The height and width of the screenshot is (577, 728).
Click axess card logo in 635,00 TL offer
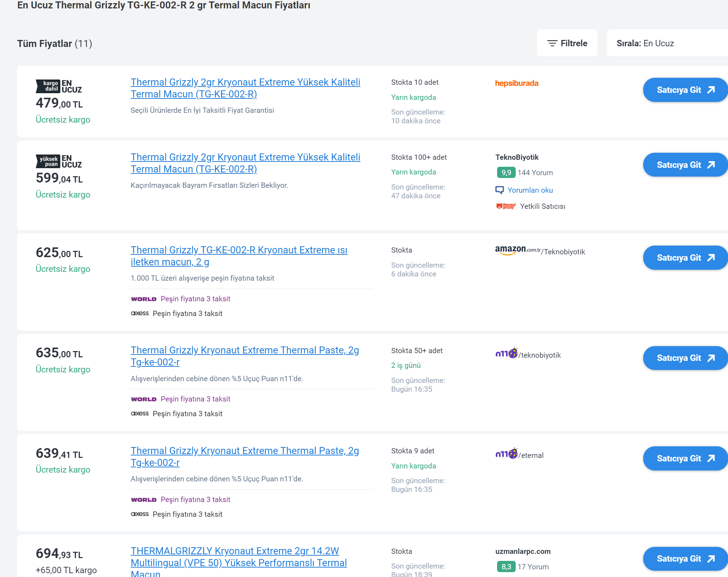coord(140,413)
